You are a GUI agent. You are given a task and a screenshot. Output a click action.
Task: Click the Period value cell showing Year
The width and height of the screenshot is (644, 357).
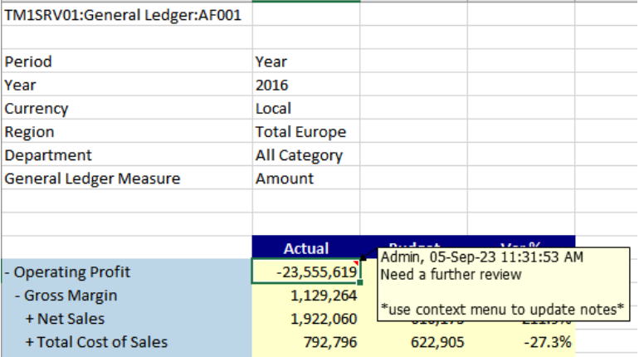tap(306, 61)
